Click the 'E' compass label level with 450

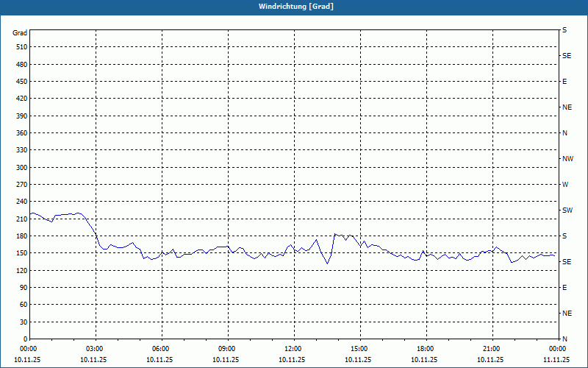coord(564,82)
